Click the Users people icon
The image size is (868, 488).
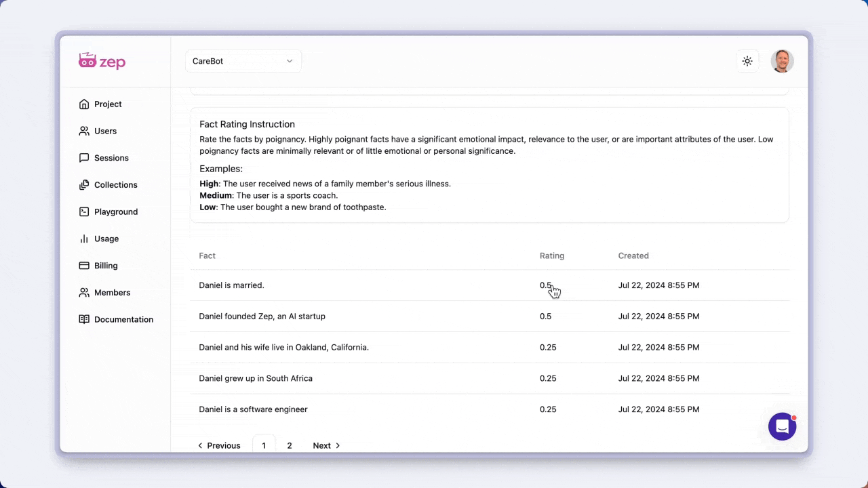pyautogui.click(x=84, y=131)
